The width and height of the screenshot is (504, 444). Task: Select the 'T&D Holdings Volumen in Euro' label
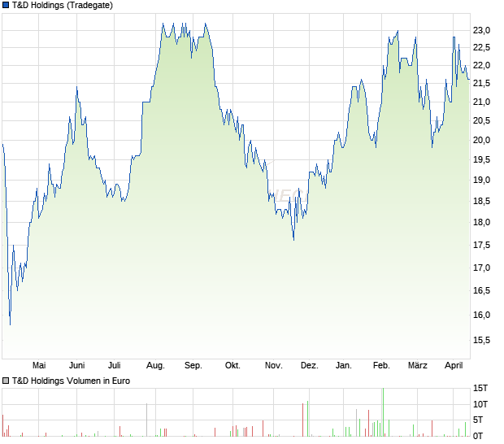71,381
